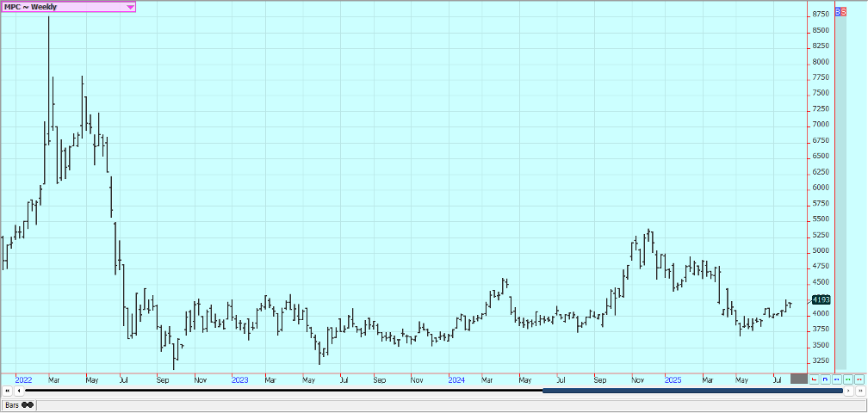Click the 2025 year label on time axis
Screen dimensions: 868x413
click(x=673, y=380)
